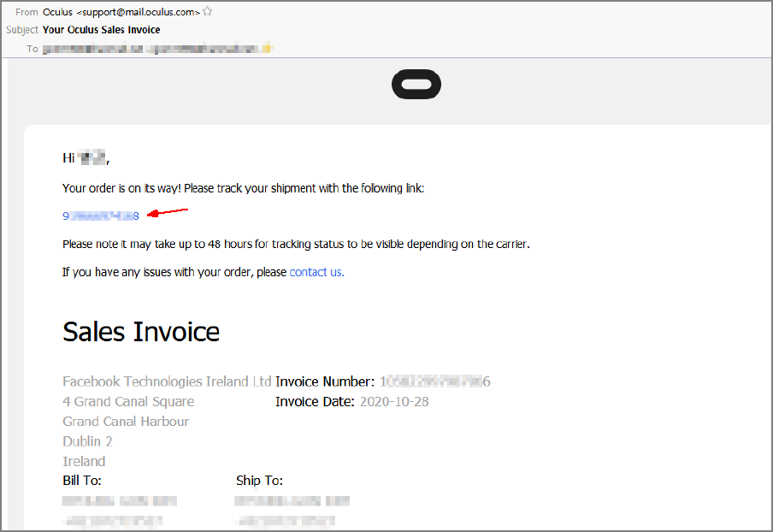Click the 'Invoice Date:' label
773x532 pixels.
[315, 402]
